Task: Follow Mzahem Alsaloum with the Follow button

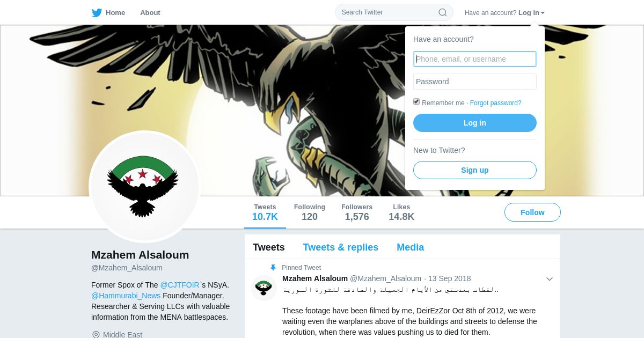Action: [532, 212]
